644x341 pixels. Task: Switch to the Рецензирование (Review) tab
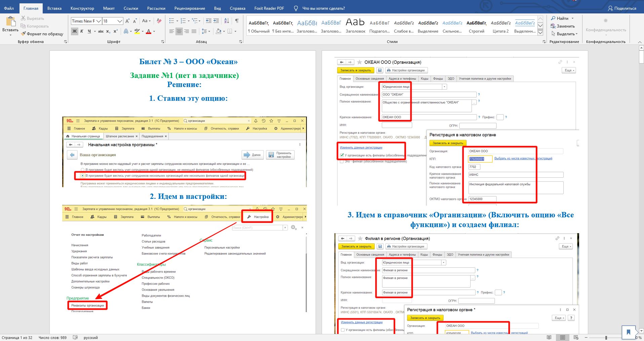[190, 8]
